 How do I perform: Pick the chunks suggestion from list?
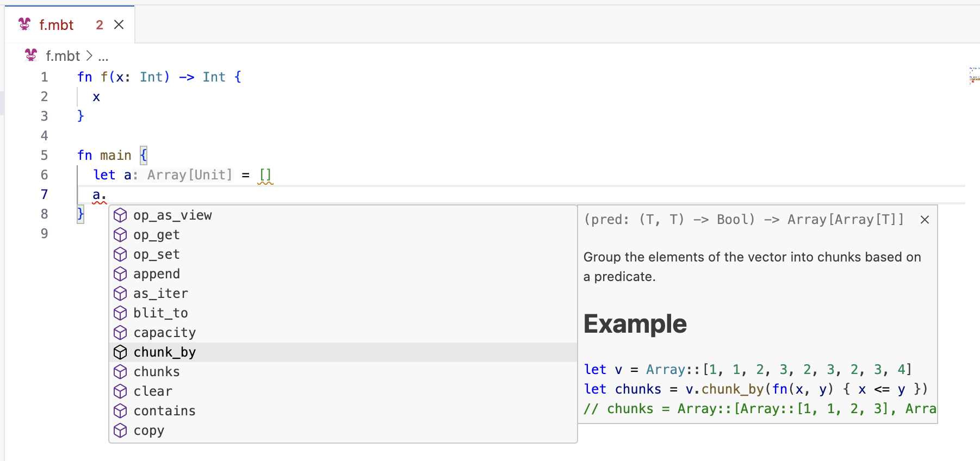(157, 372)
